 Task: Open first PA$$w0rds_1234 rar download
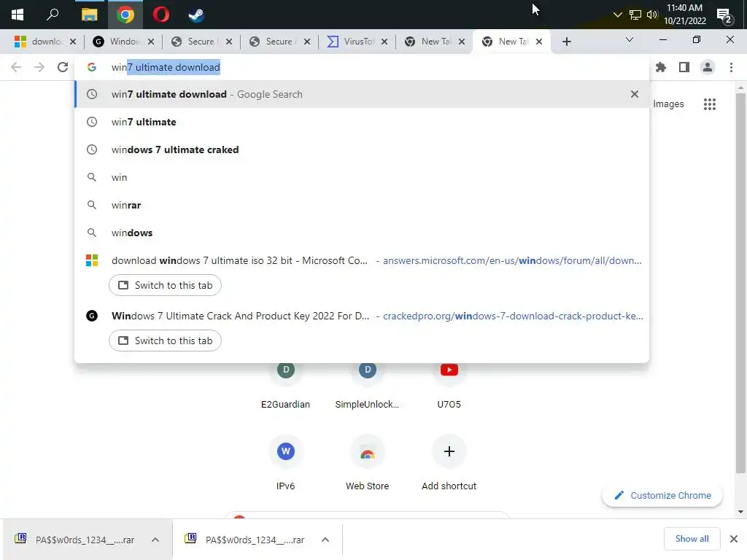[77, 540]
